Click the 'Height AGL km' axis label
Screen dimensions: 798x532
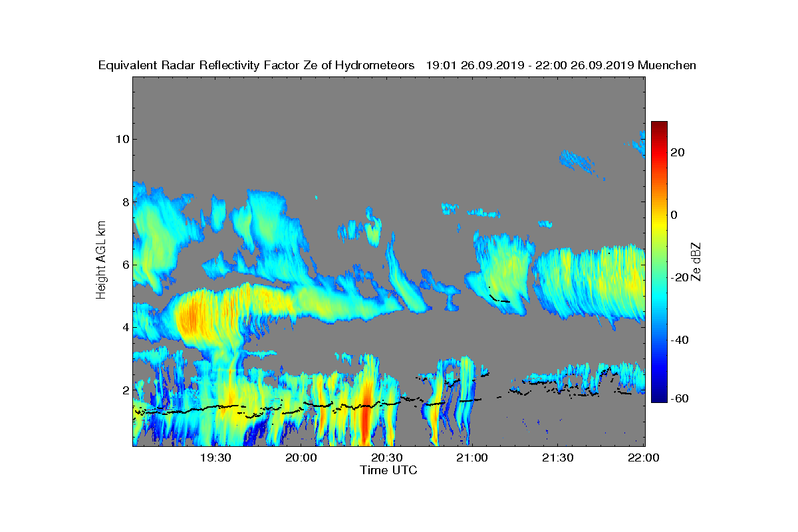click(101, 261)
